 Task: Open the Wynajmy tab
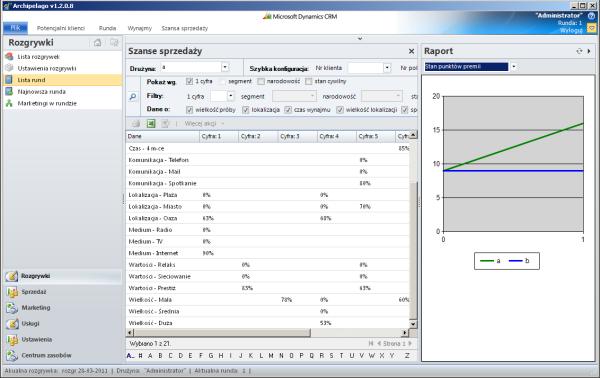tap(140, 28)
